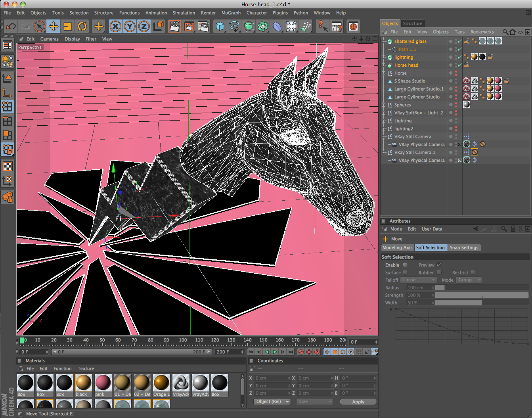This screenshot has width=532, height=418.
Task: Collapse the shattered glass object
Action: pos(384,41)
